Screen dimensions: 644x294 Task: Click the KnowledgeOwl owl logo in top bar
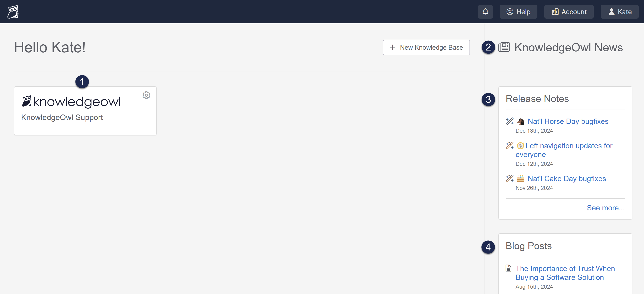13,12
